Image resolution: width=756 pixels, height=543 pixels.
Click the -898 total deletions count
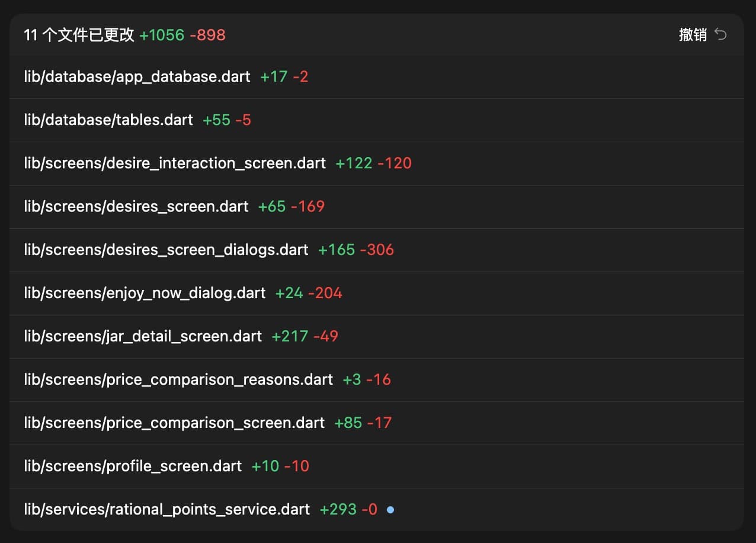click(x=209, y=35)
